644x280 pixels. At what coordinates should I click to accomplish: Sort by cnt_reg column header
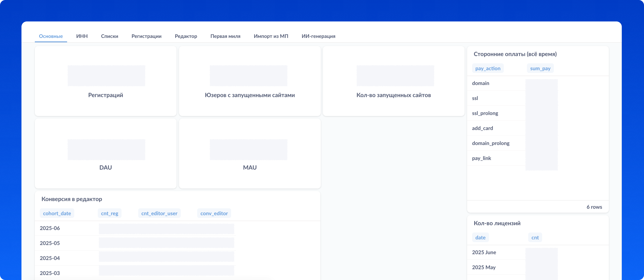tap(109, 213)
